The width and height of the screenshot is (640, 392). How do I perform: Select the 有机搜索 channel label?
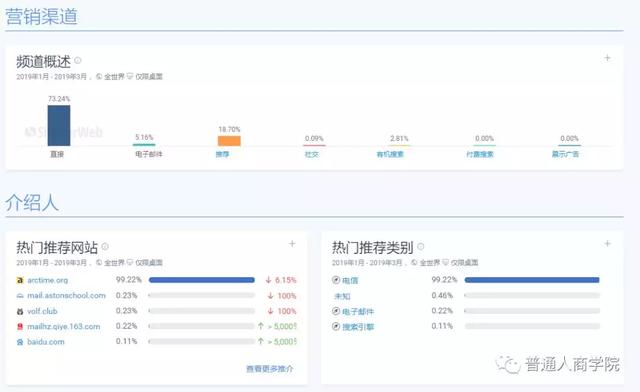[390, 154]
